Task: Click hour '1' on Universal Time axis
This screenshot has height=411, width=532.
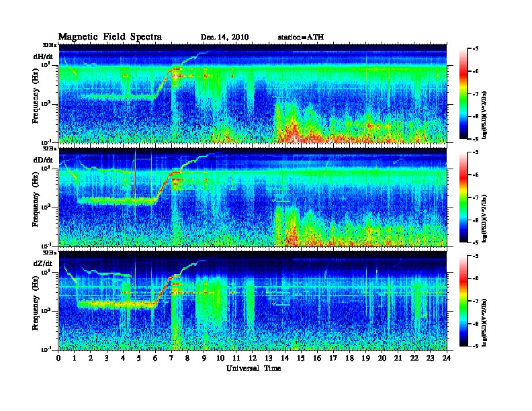Action: click(x=75, y=358)
